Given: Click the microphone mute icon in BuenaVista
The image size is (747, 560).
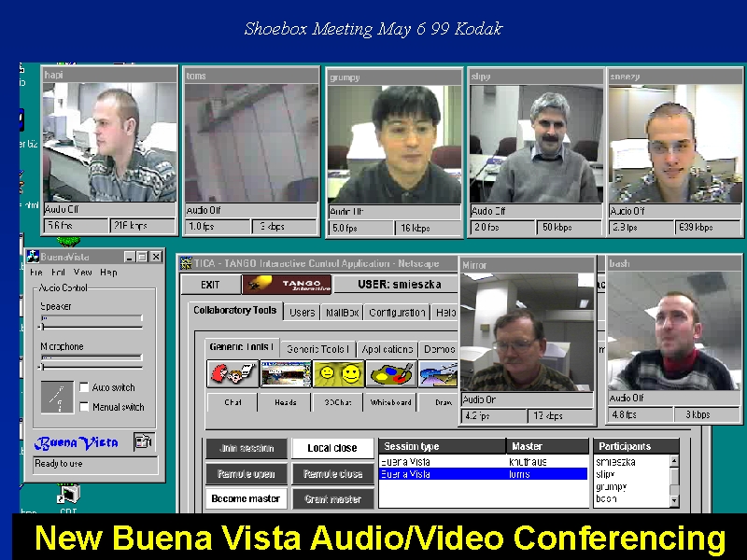Looking at the screenshot, I should click(x=57, y=397).
